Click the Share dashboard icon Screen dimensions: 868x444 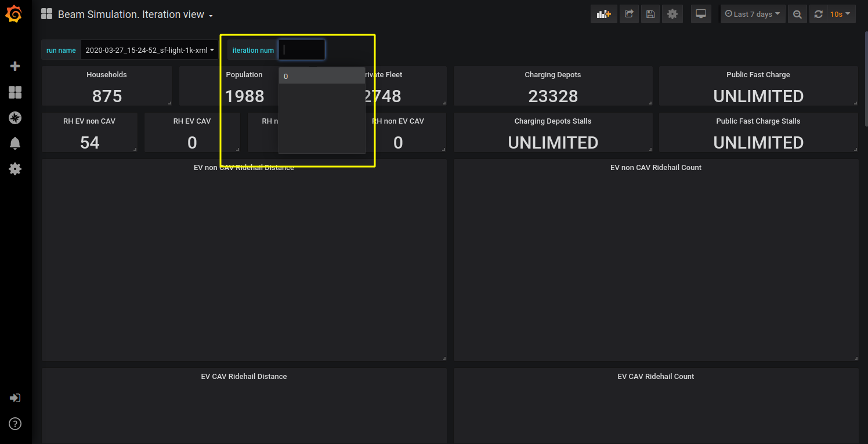coord(629,14)
